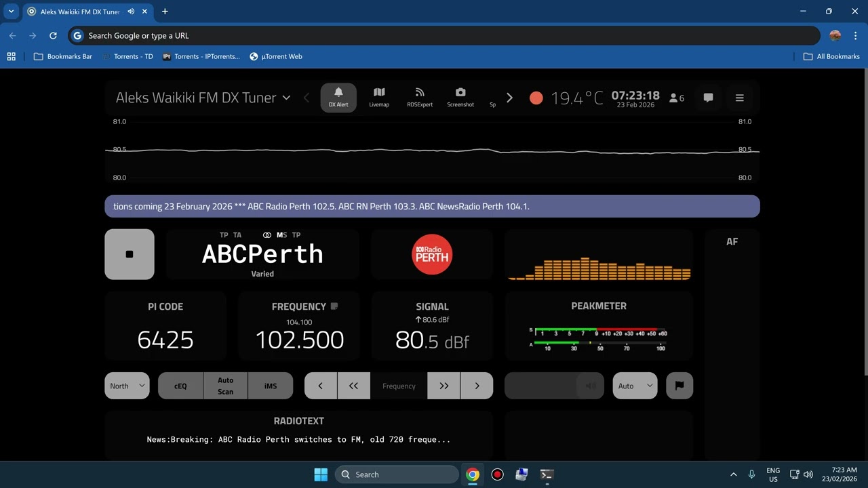Click the red recording indicator circle
The width and height of the screenshot is (868, 488).
pyautogui.click(x=536, y=98)
